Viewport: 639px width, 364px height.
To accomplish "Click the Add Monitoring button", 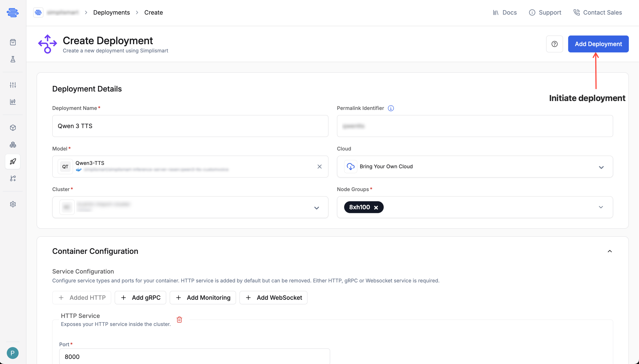I will (x=203, y=297).
